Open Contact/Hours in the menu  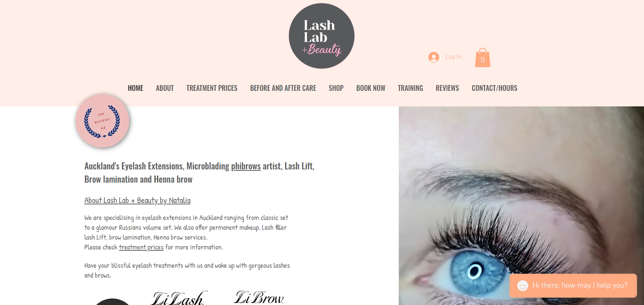494,88
